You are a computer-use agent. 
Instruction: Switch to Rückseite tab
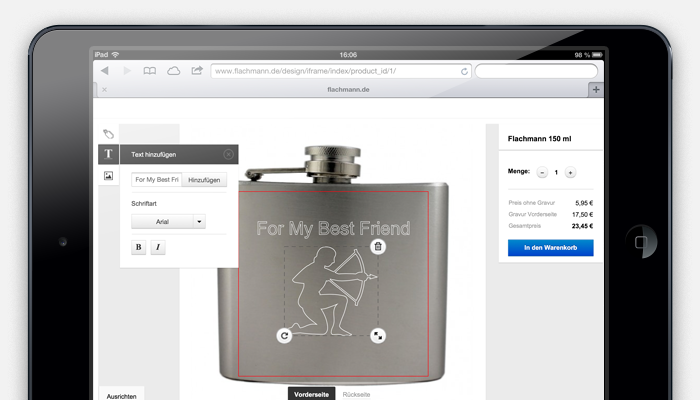pyautogui.click(x=356, y=395)
